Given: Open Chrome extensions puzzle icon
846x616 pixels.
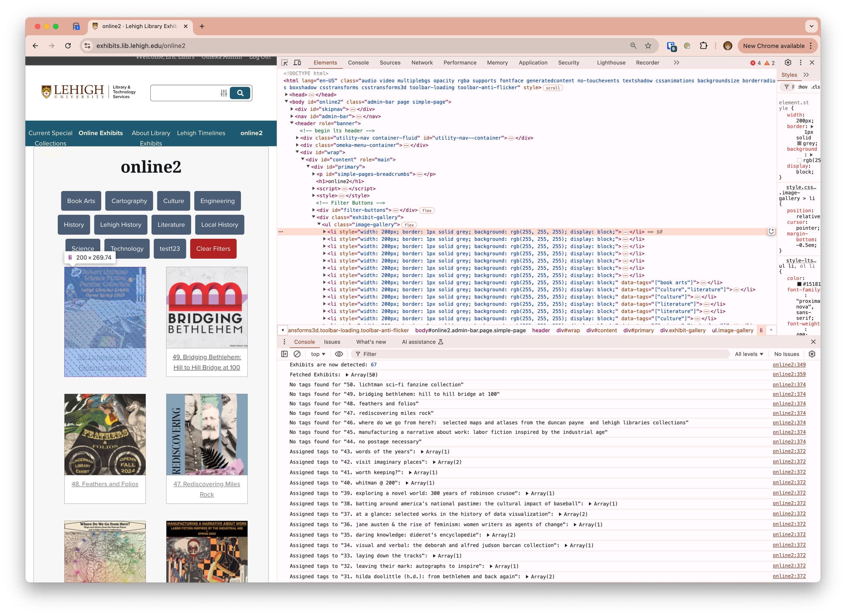Looking at the screenshot, I should [704, 46].
